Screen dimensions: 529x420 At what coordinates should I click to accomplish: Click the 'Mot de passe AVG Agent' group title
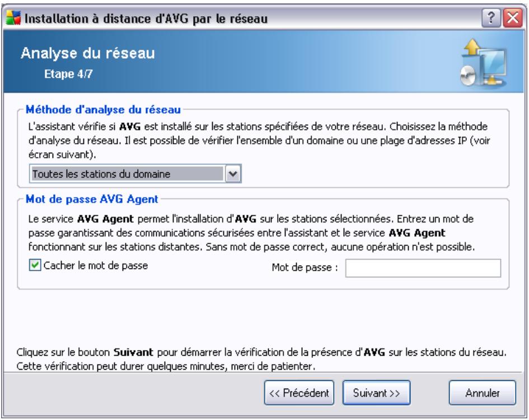click(92, 199)
